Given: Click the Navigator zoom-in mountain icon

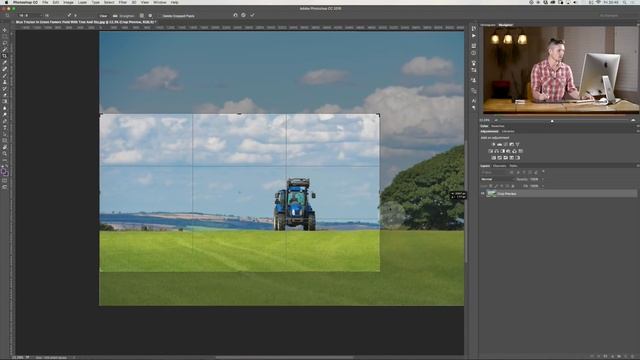Looking at the screenshot, I should 633,120.
